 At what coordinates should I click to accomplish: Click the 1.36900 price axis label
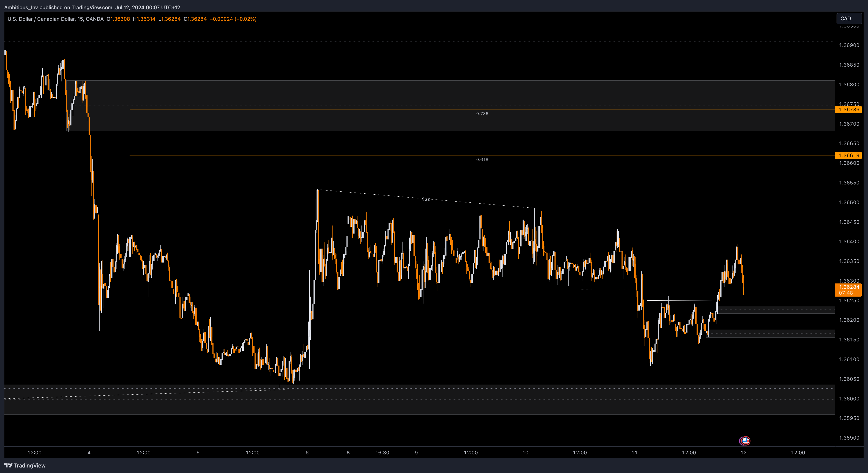[849, 45]
